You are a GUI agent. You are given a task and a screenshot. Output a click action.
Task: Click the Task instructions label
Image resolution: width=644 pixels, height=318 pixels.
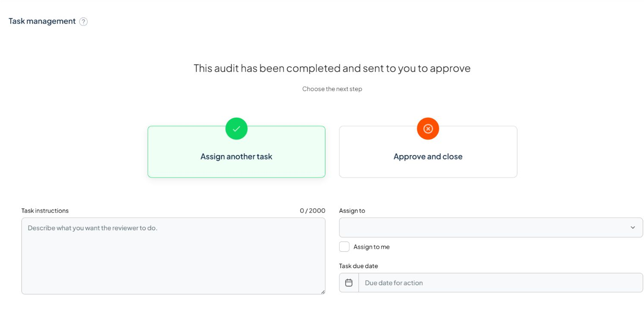point(45,211)
